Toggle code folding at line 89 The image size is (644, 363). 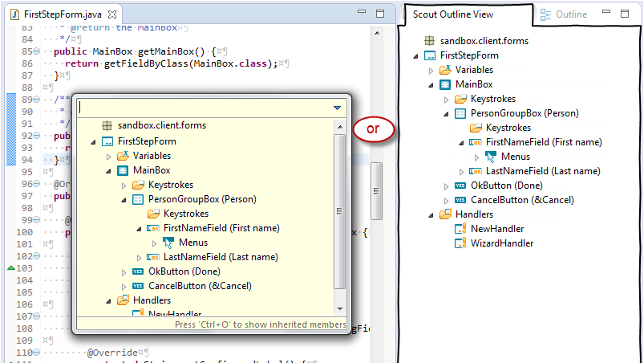click(37, 100)
